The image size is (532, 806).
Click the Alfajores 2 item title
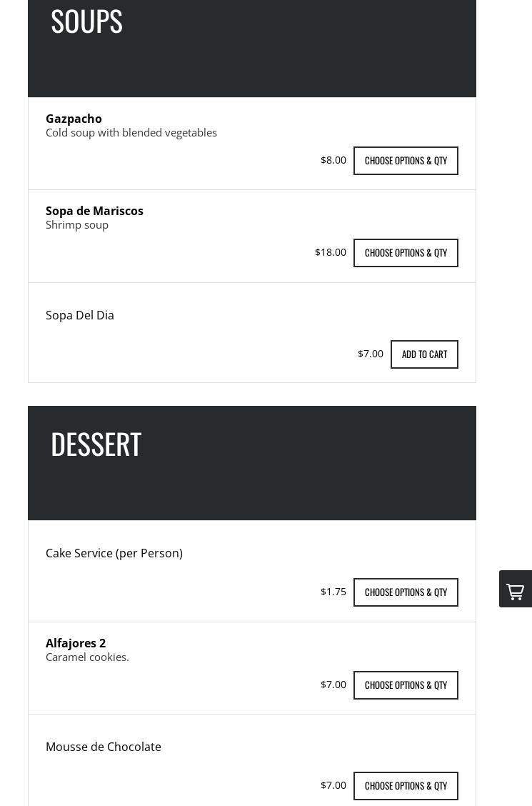coord(76,643)
